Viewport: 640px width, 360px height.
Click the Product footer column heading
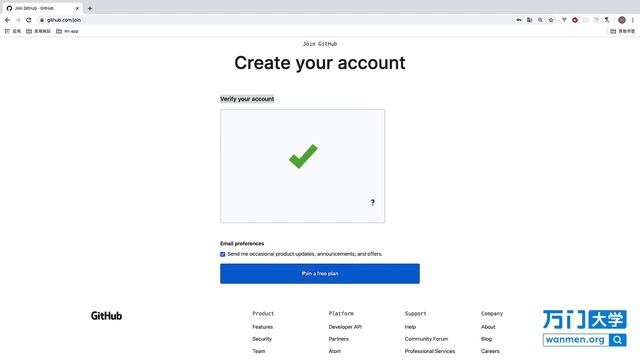[x=263, y=313]
